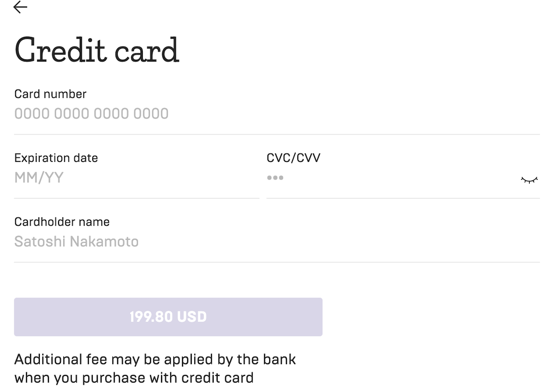Select the Expiration date input field

137,178
